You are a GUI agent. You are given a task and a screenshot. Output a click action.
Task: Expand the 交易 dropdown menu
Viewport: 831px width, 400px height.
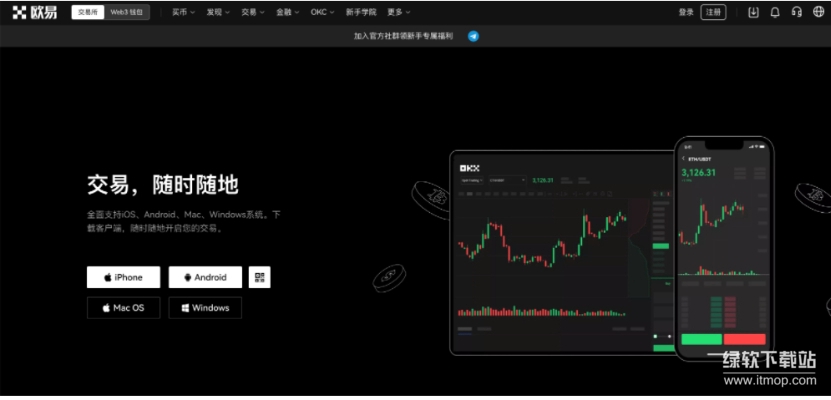click(x=252, y=12)
